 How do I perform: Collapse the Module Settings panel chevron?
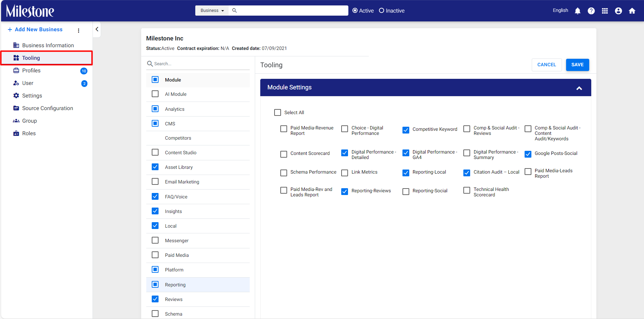click(x=579, y=88)
